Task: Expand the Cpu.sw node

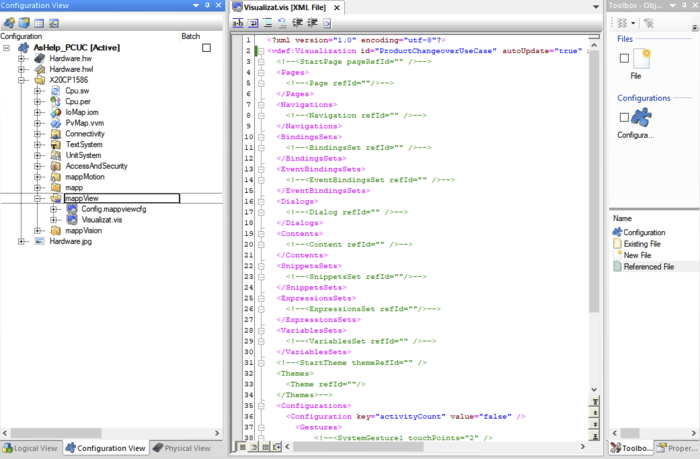Action: [x=38, y=91]
